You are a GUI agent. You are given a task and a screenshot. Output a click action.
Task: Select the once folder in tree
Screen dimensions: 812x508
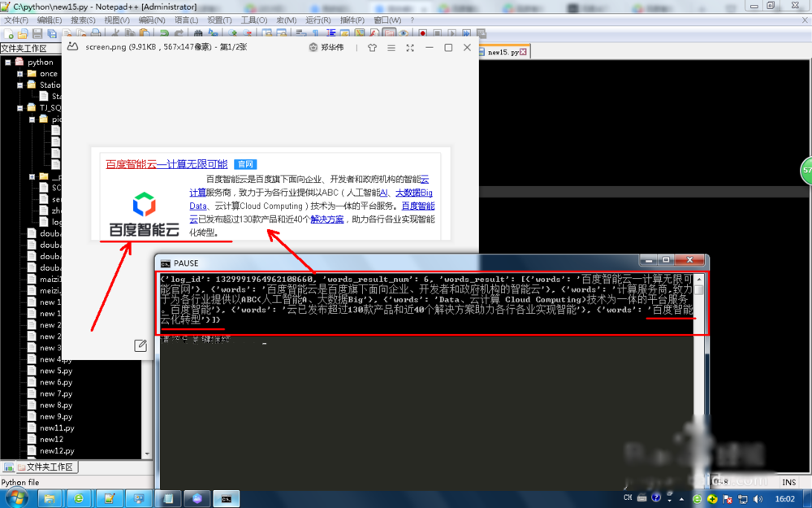point(49,74)
